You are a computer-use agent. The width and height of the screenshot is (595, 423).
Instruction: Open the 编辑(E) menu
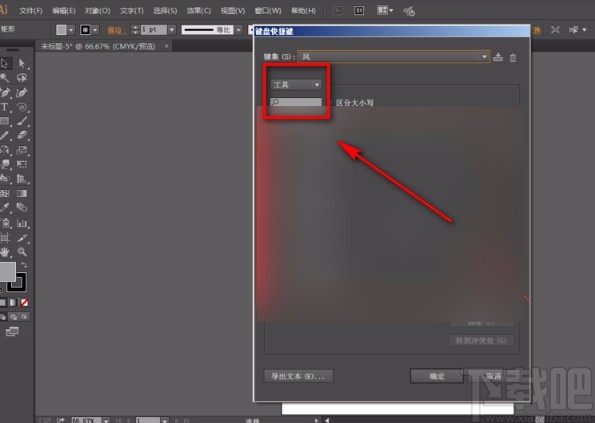64,11
